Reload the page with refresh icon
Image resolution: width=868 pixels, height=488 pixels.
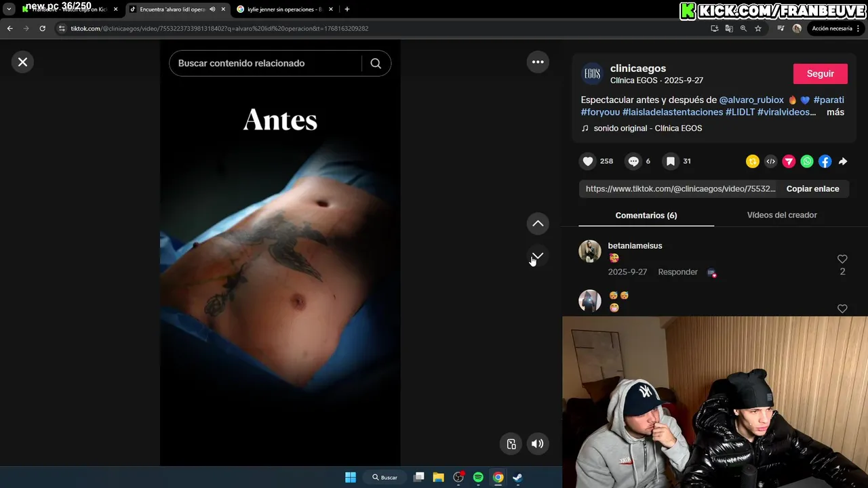[42, 28]
